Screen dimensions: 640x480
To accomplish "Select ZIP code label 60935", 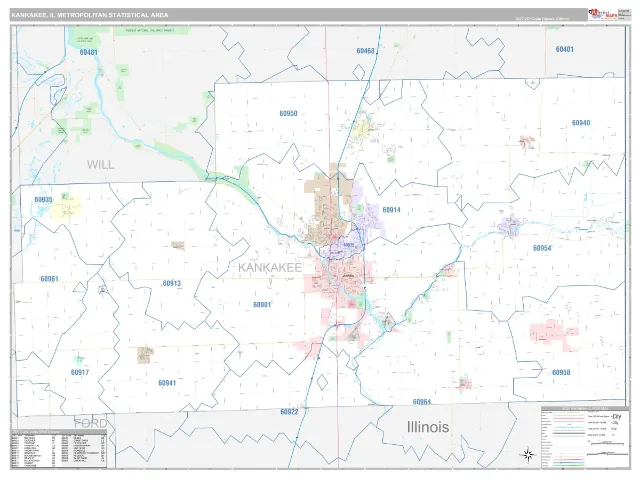I will point(43,200).
